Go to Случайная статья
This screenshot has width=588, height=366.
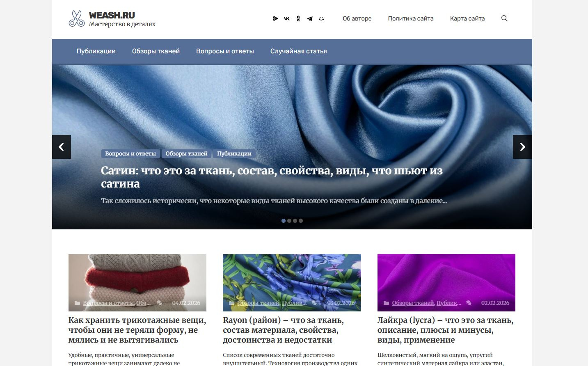[299, 51]
